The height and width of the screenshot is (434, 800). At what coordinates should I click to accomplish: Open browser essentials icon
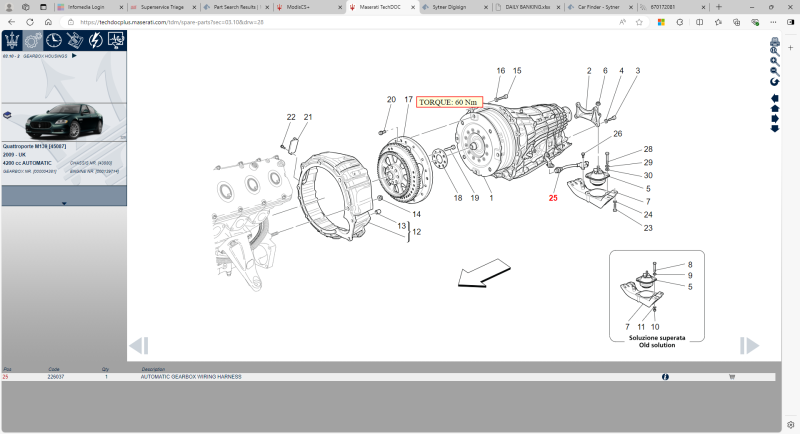(755, 22)
